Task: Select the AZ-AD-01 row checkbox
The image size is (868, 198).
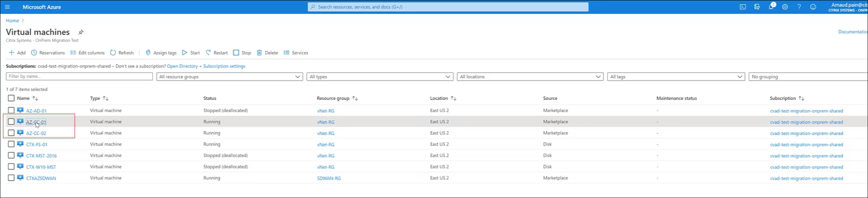Action: (11, 110)
